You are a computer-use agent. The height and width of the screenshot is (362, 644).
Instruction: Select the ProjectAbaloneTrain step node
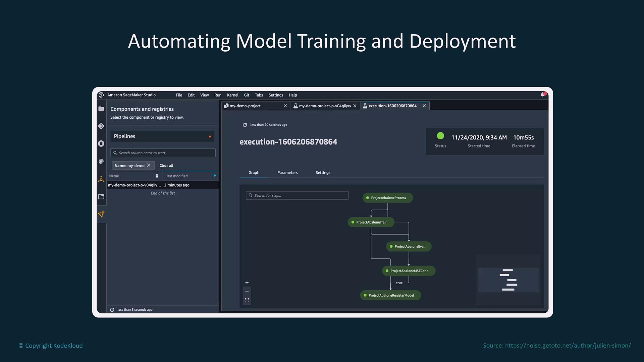pos(371,222)
